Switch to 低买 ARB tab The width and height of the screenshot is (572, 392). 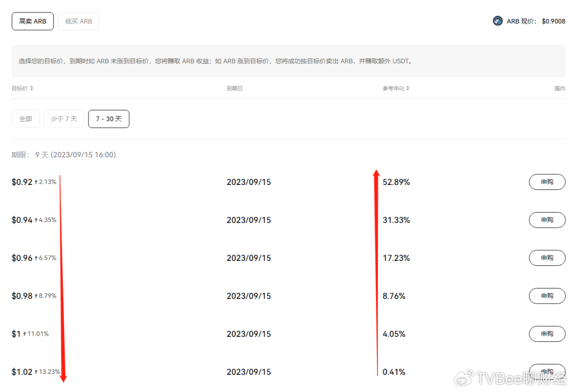pyautogui.click(x=78, y=22)
